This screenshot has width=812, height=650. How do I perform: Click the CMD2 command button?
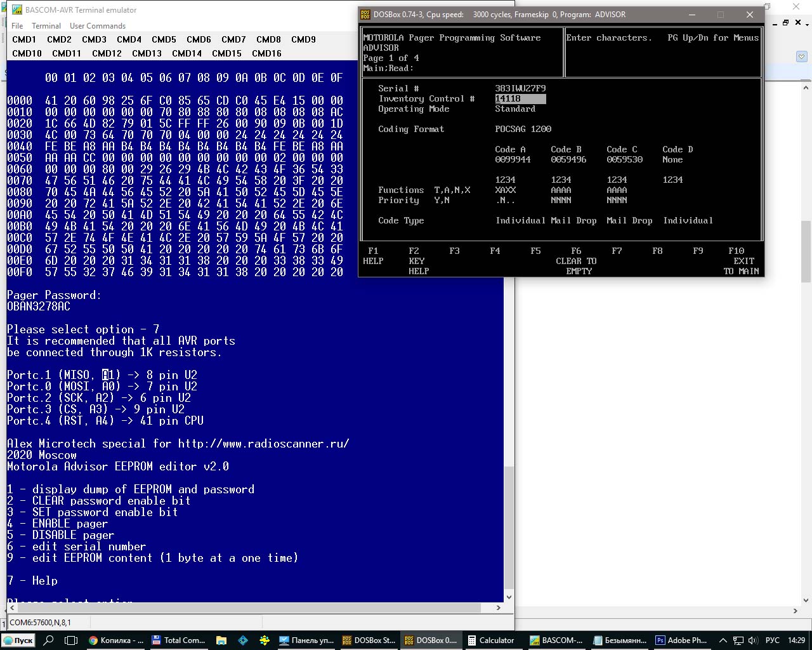(x=59, y=39)
